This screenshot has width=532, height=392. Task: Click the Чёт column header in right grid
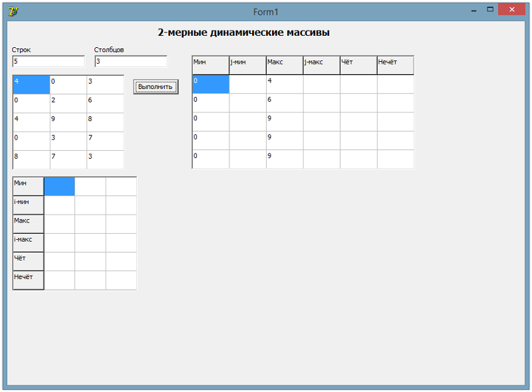[358, 65]
